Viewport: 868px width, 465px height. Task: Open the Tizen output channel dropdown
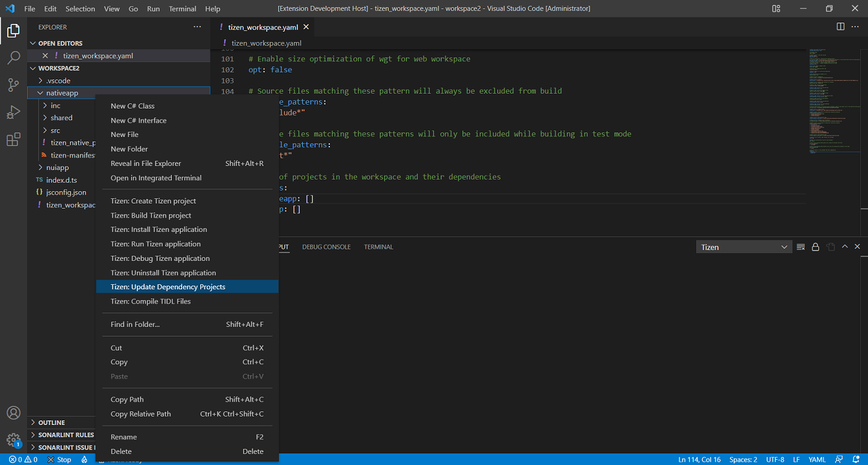[743, 246]
